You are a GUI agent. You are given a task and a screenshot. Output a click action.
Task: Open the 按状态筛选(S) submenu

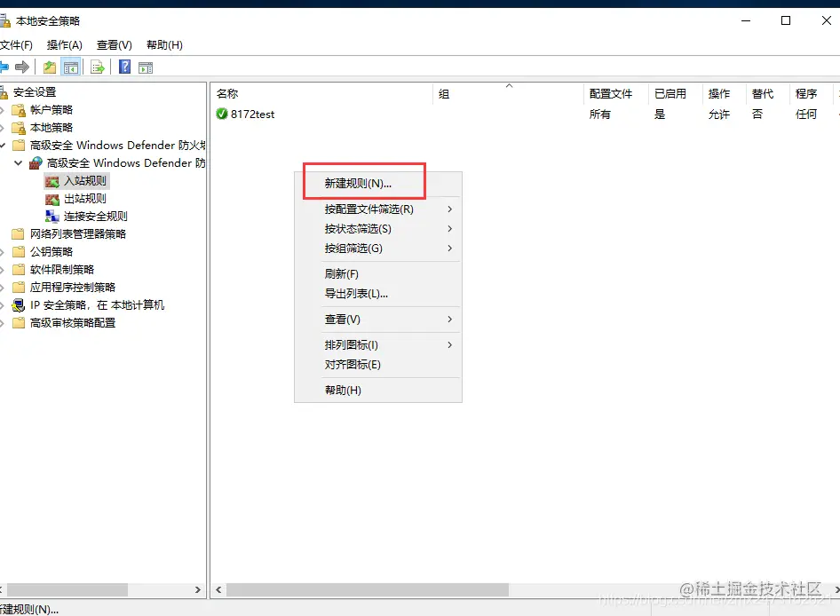point(377,229)
